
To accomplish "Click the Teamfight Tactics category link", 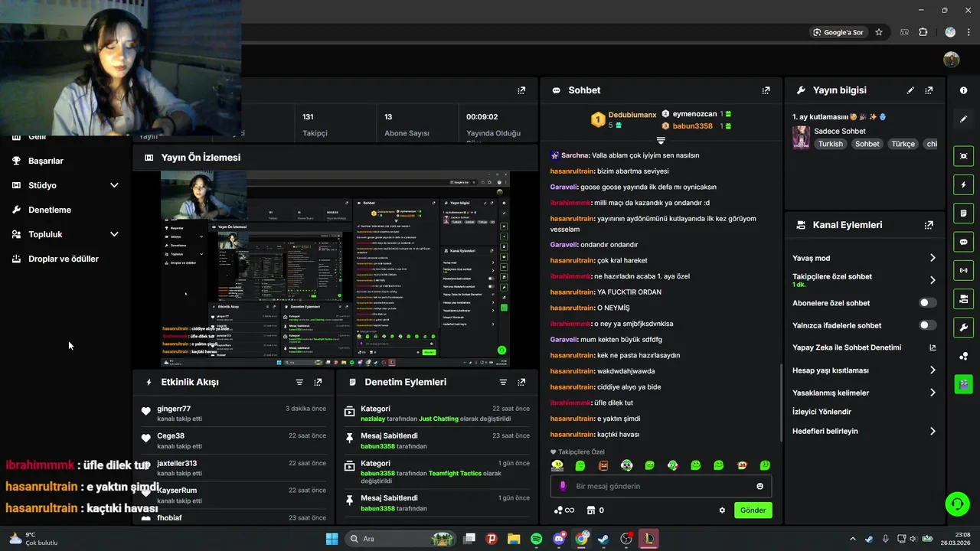I will point(455,474).
